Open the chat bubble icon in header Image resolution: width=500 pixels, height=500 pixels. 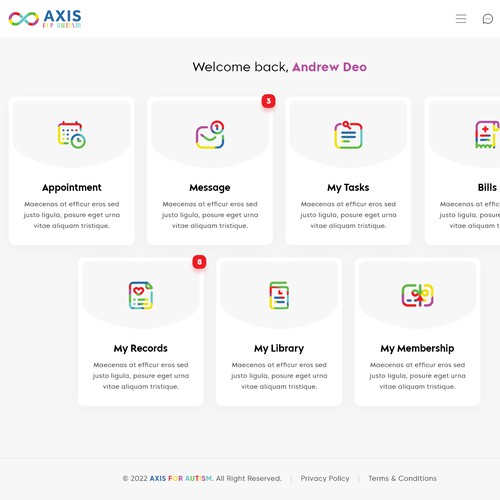[x=488, y=19]
